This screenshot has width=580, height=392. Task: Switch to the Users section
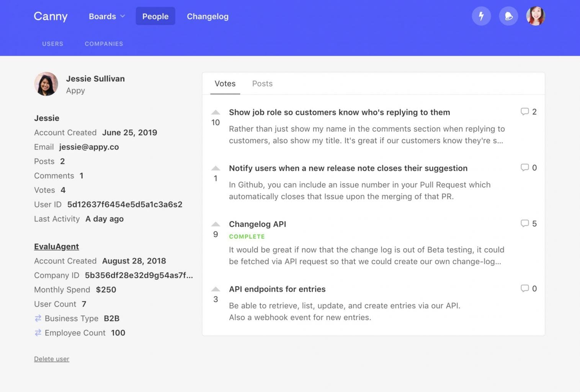[x=52, y=44]
